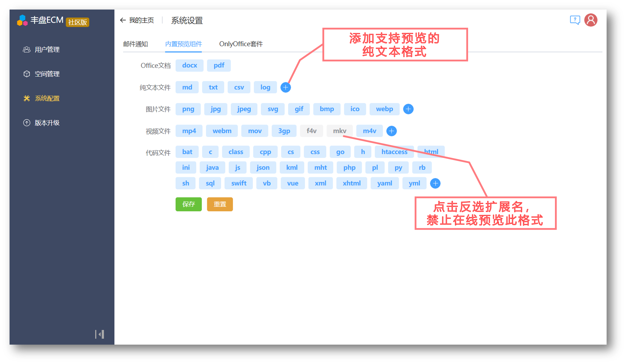Toggle the 3gp video tag
Viewport: 626px width, 364px height.
[x=284, y=131]
